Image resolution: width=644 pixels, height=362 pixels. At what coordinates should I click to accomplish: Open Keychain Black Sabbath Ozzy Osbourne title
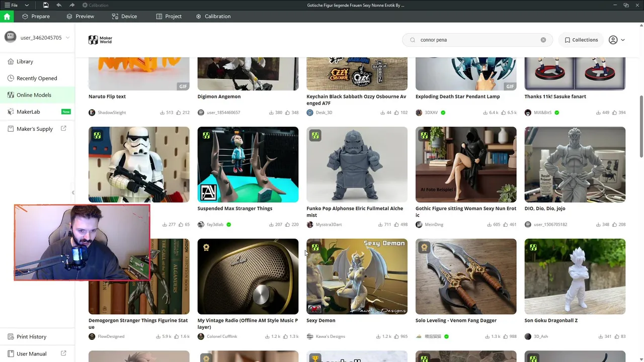[356, 100]
